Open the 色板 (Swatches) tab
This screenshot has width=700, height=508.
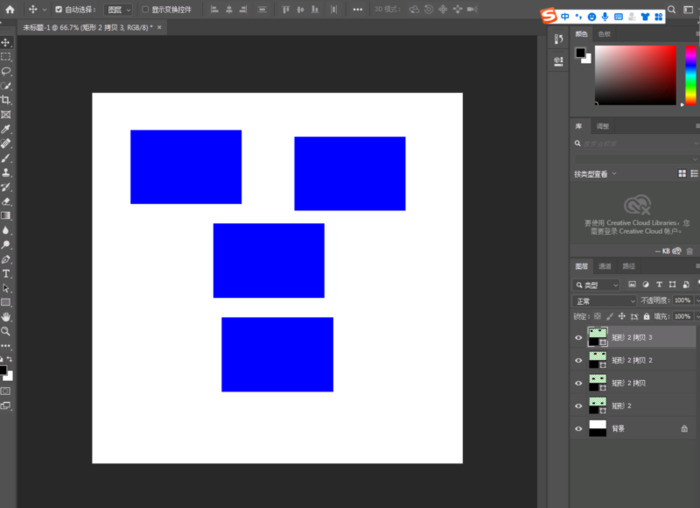[604, 33]
